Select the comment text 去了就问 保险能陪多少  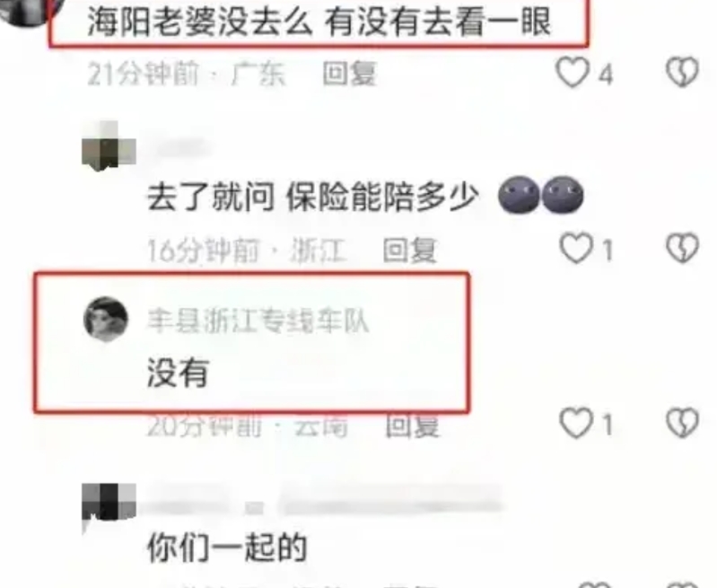(313, 197)
